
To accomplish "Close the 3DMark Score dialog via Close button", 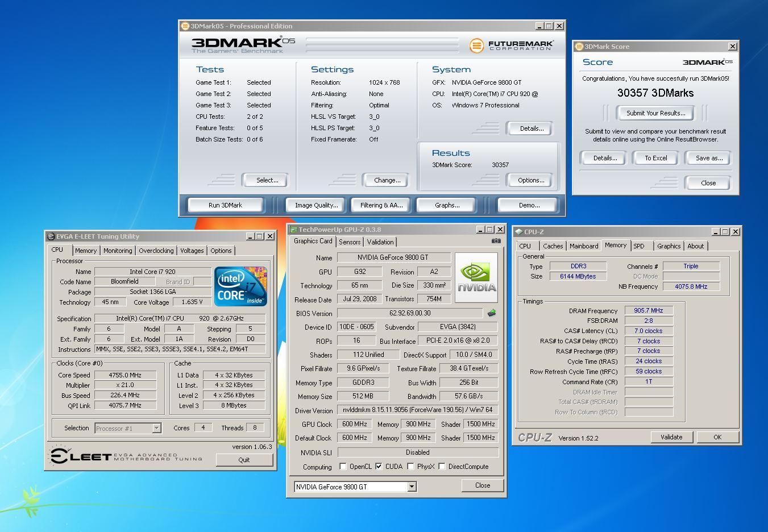I will 708,183.
